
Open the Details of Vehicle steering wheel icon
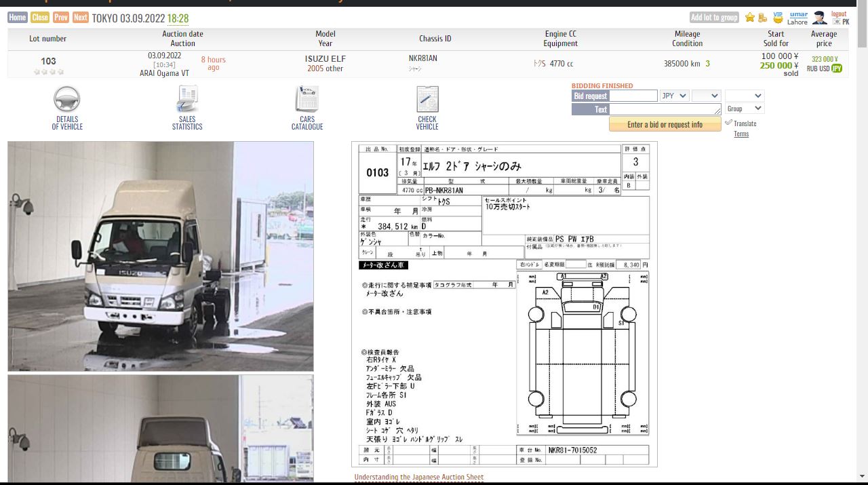tap(67, 100)
